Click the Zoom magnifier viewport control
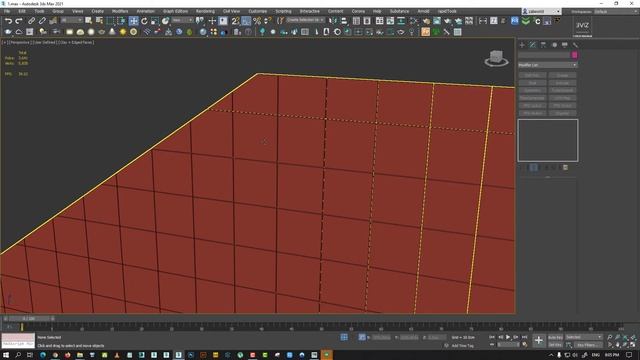 click(609, 337)
